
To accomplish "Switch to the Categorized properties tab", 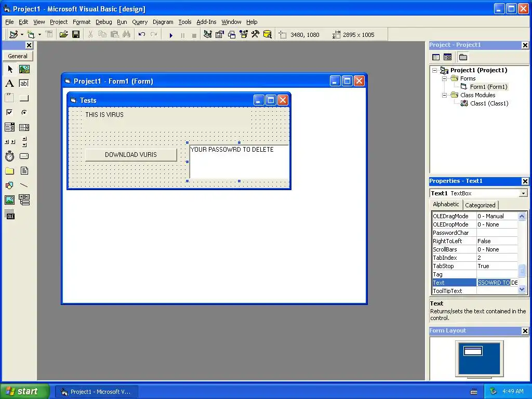I will (x=480, y=205).
